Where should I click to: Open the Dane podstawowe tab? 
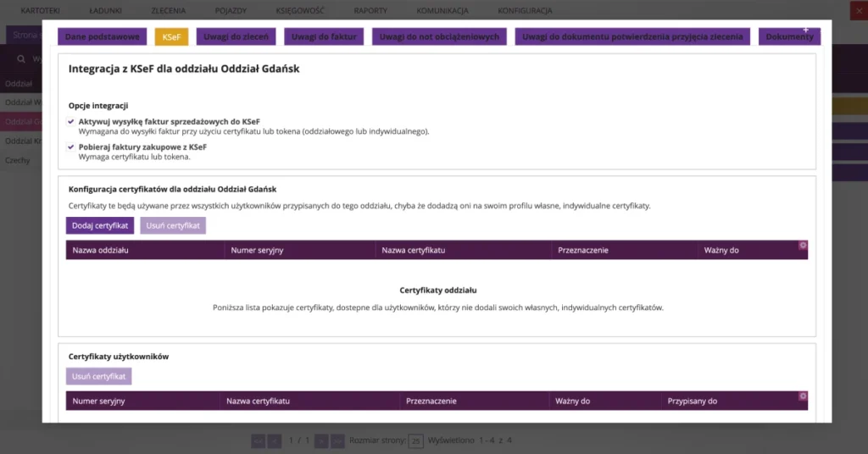click(x=102, y=36)
